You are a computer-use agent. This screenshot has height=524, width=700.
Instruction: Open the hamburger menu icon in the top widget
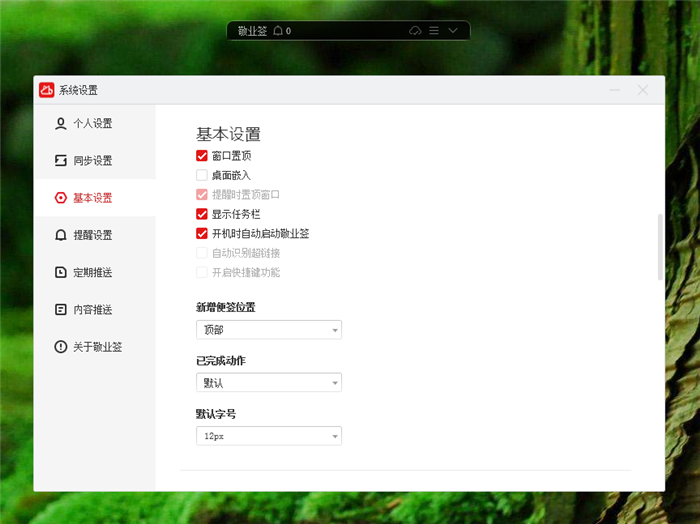[x=434, y=30]
